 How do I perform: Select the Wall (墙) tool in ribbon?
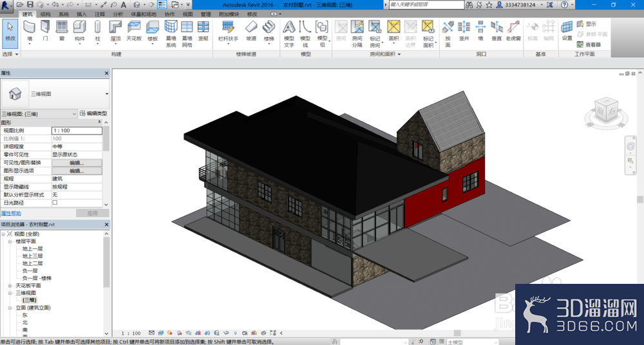pyautogui.click(x=29, y=32)
